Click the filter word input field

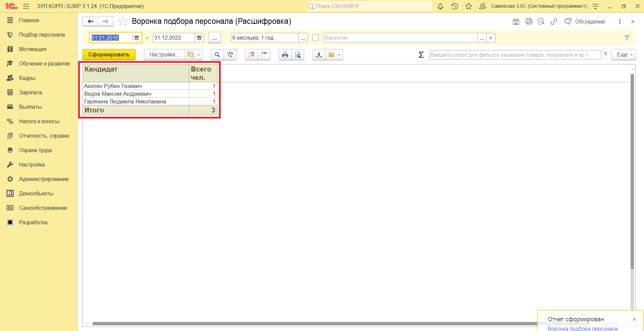coord(515,55)
